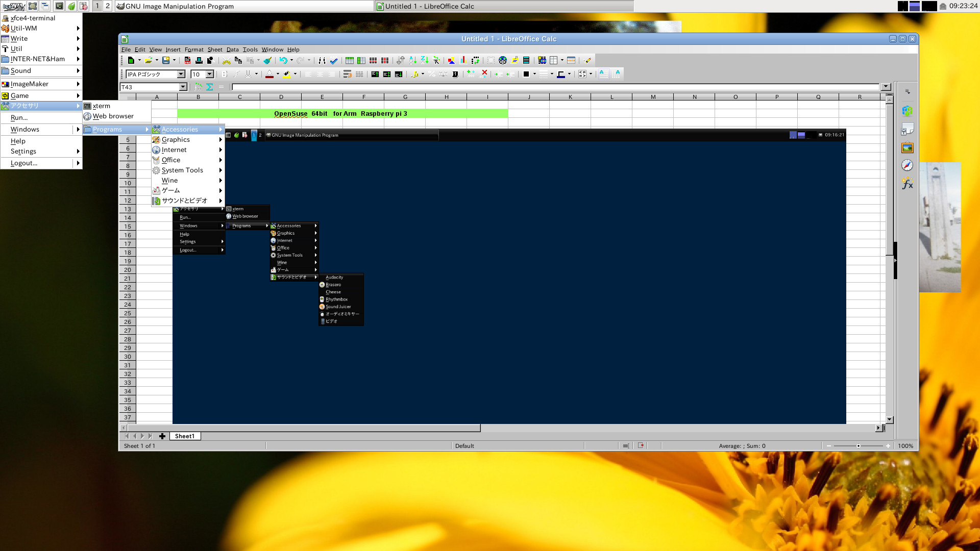Toggle Wrap Text button
Screen dimensions: 980x551
(347, 74)
